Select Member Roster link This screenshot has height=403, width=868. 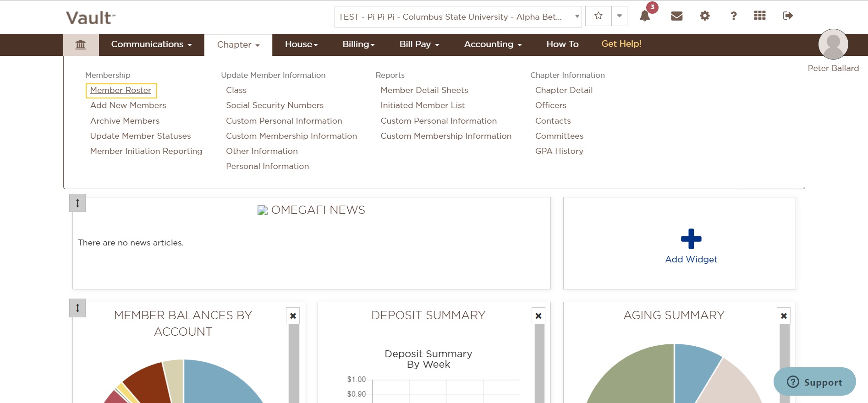(x=121, y=90)
